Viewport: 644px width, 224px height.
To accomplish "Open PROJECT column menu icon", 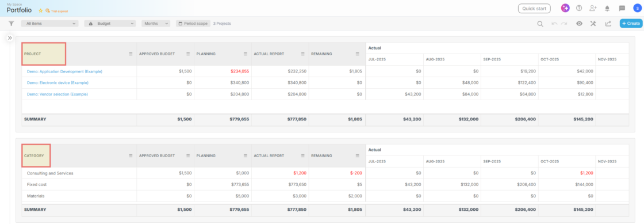I will click(x=131, y=54).
